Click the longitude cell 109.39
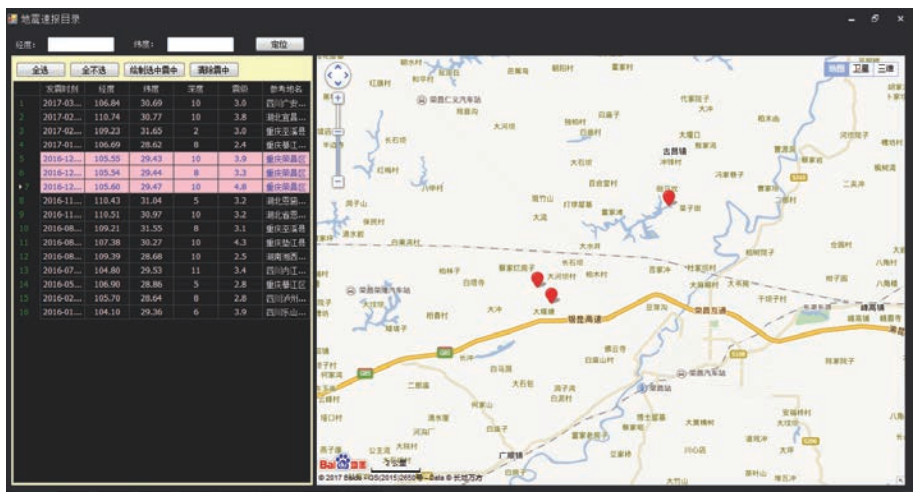Viewport: 921px width, 501px height. 107,256
